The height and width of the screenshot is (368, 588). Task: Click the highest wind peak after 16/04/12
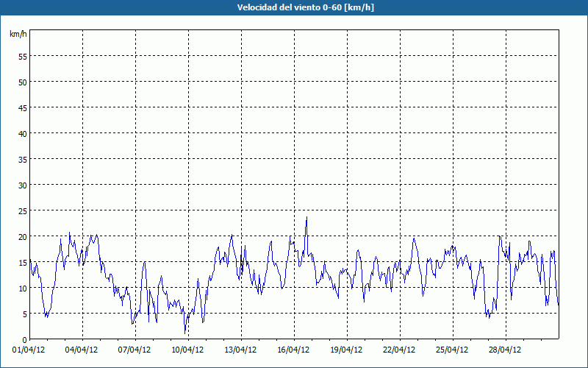click(x=306, y=217)
